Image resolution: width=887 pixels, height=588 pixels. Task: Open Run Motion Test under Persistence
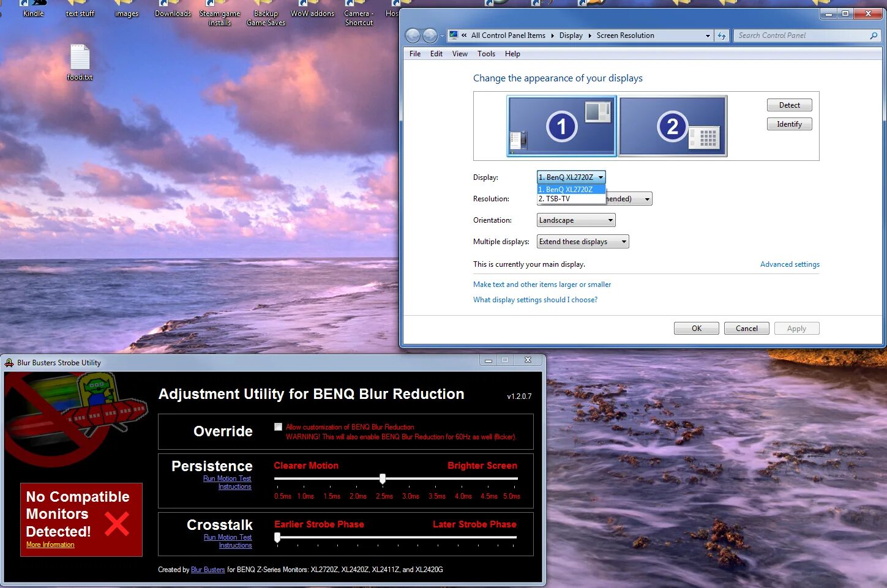(x=227, y=478)
